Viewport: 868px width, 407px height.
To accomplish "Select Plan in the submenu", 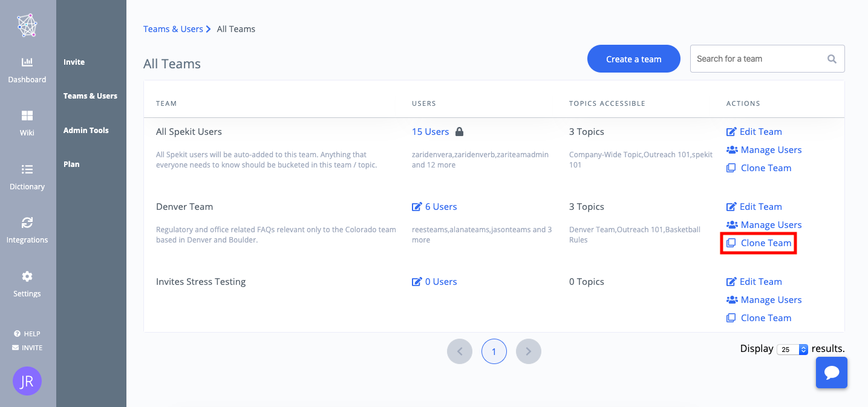I will coord(71,164).
